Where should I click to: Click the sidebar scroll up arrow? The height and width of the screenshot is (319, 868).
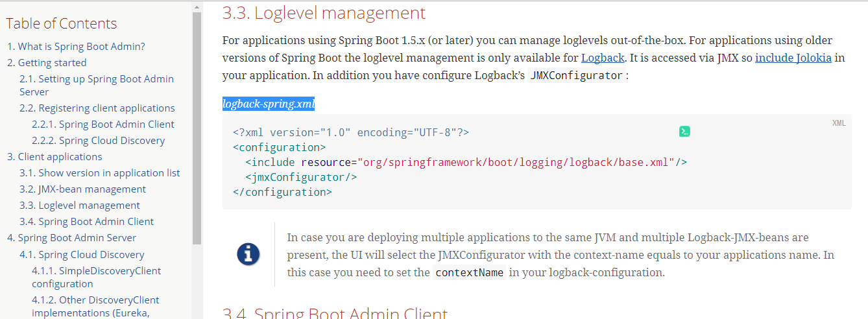[x=197, y=8]
